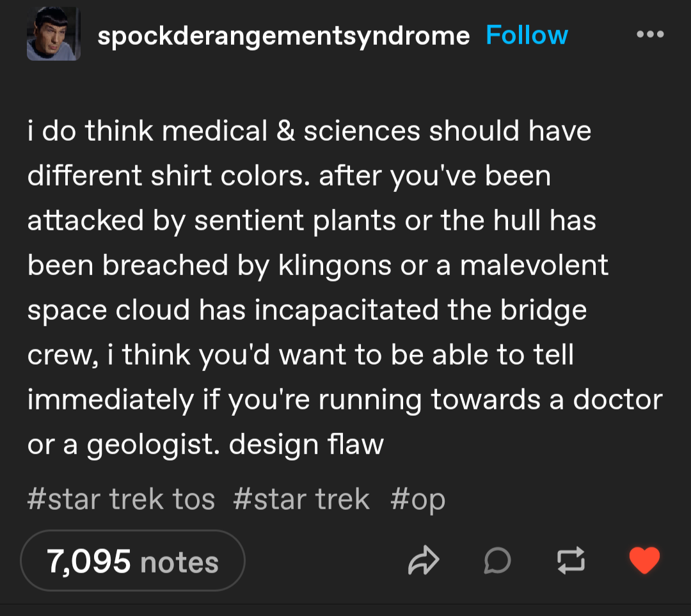View the 7,095 notes

coord(133,561)
